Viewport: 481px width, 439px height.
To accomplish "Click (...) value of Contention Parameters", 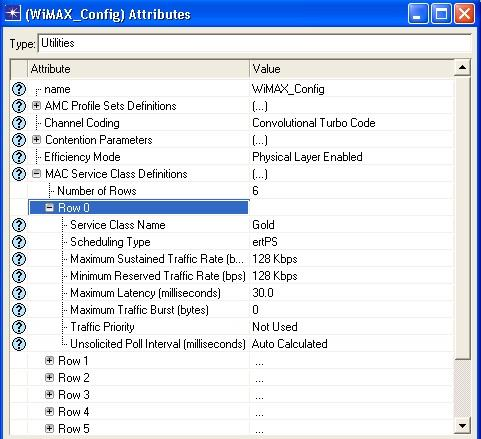I will point(260,140).
